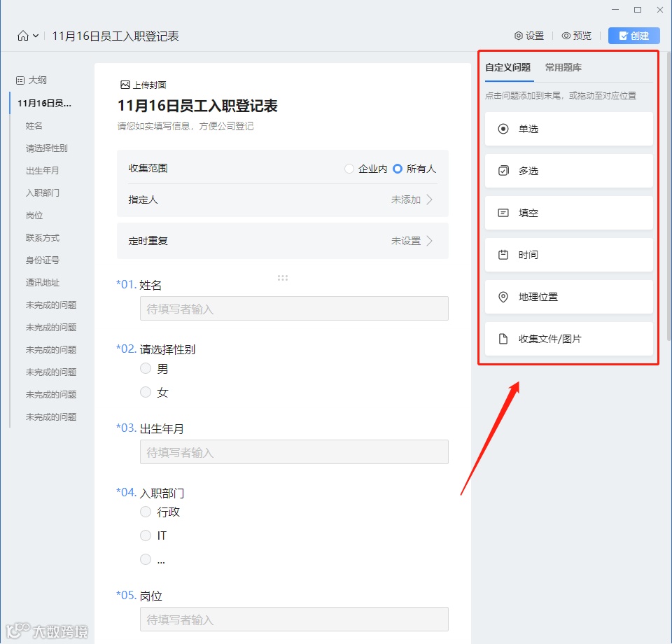The height and width of the screenshot is (644, 672).
Task: Expand the dropdown arrow beside the home icon
Action: (x=36, y=36)
